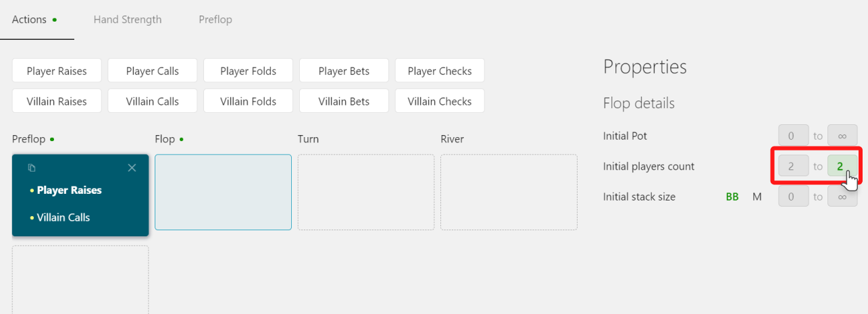The height and width of the screenshot is (314, 868).
Task: Add a Player Checks action
Action: click(440, 71)
